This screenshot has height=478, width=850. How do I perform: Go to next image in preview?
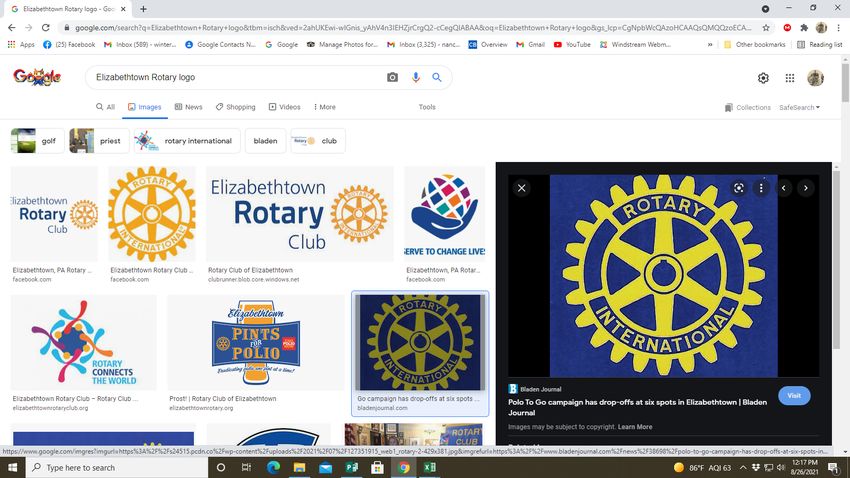coord(806,188)
